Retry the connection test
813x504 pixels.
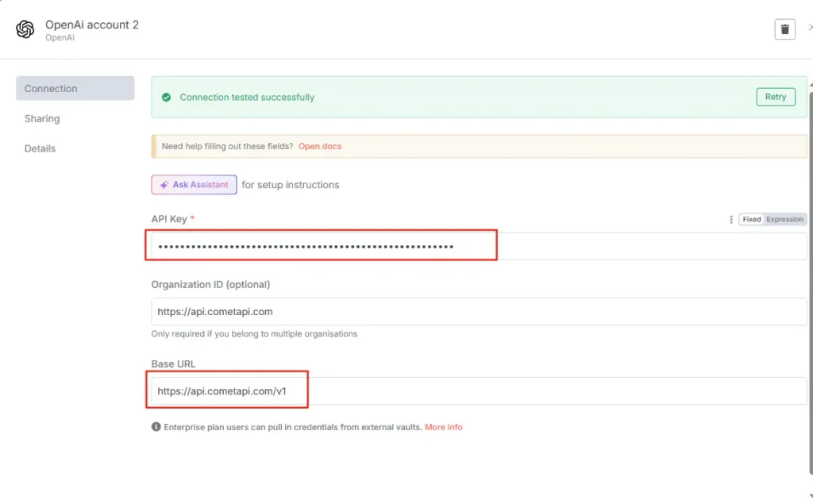pos(775,97)
